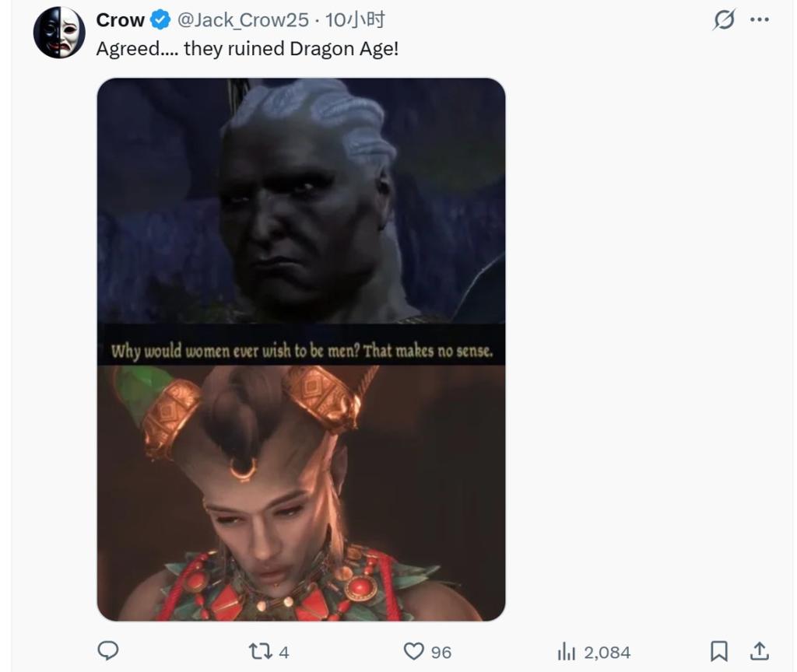This screenshot has height=672, width=797.
Task: Like the post with the heart icon
Action: tap(413, 651)
